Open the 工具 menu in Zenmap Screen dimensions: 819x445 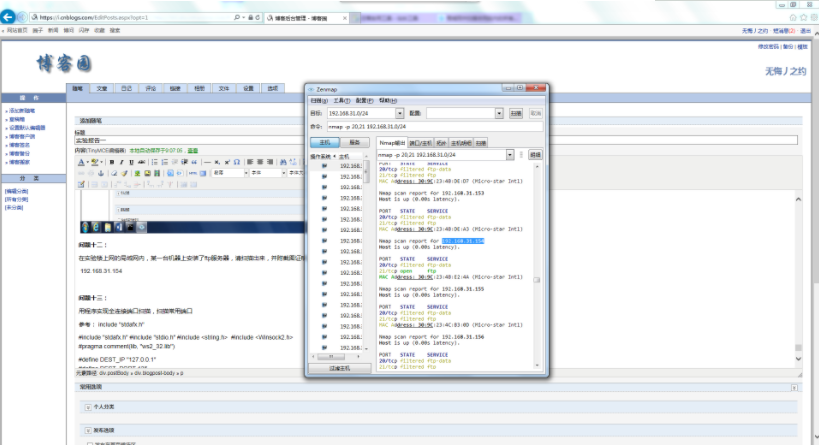(x=340, y=101)
